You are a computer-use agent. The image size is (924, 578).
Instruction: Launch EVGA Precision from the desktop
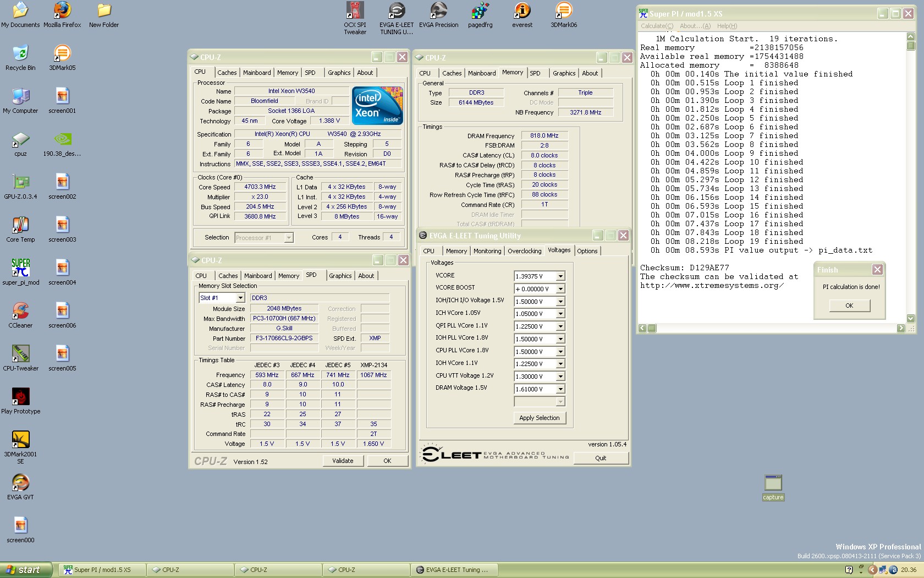438,15
